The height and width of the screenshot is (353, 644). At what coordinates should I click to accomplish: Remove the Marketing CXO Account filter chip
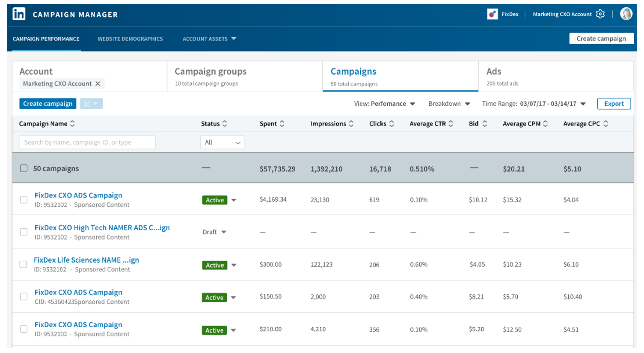(x=98, y=84)
